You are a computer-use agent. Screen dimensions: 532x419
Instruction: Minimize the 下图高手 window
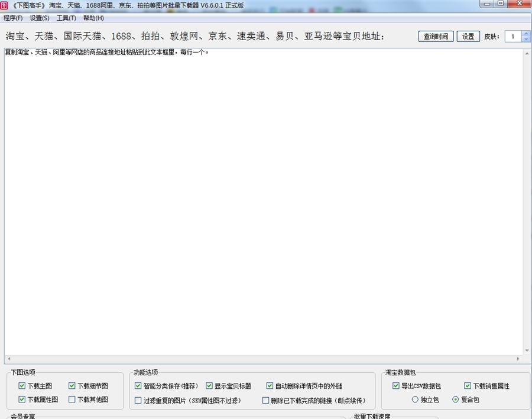tap(487, 4)
